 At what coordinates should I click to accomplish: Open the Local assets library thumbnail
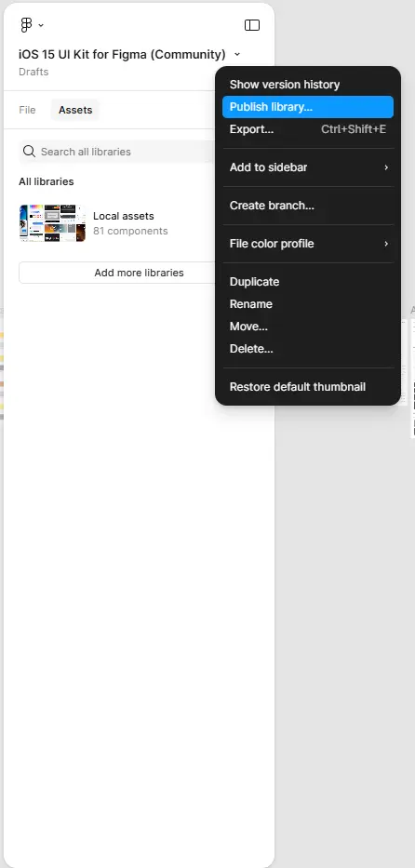point(52,223)
